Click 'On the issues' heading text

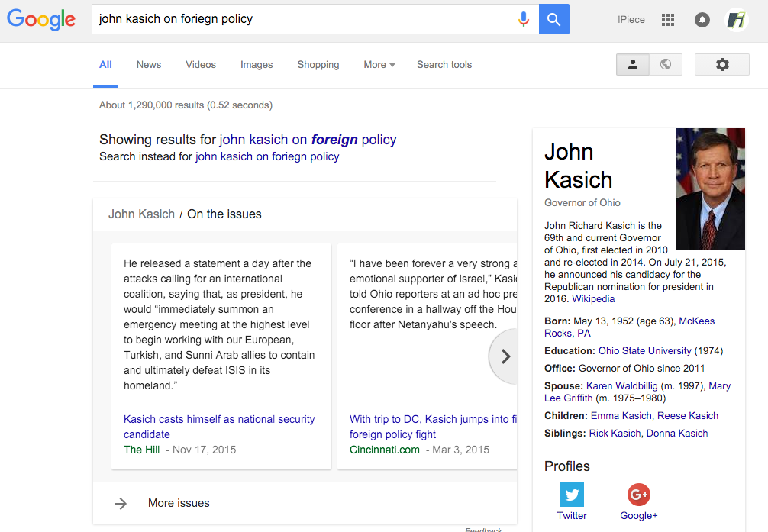pos(224,214)
